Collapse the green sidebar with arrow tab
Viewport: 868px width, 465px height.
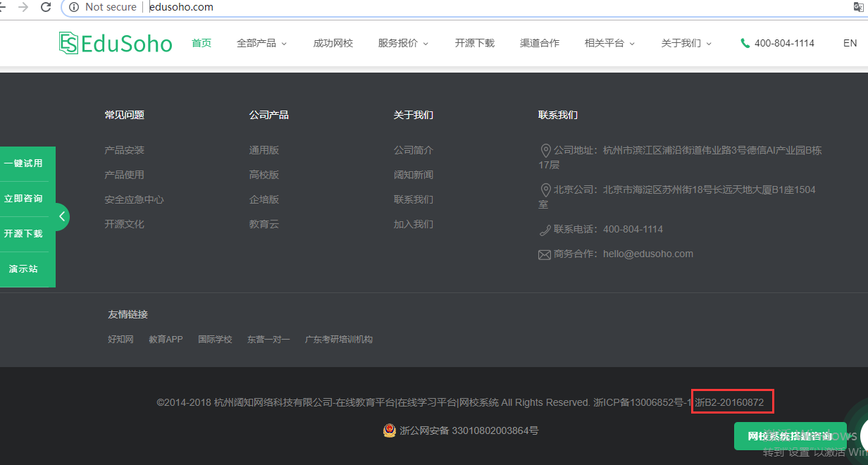point(62,217)
